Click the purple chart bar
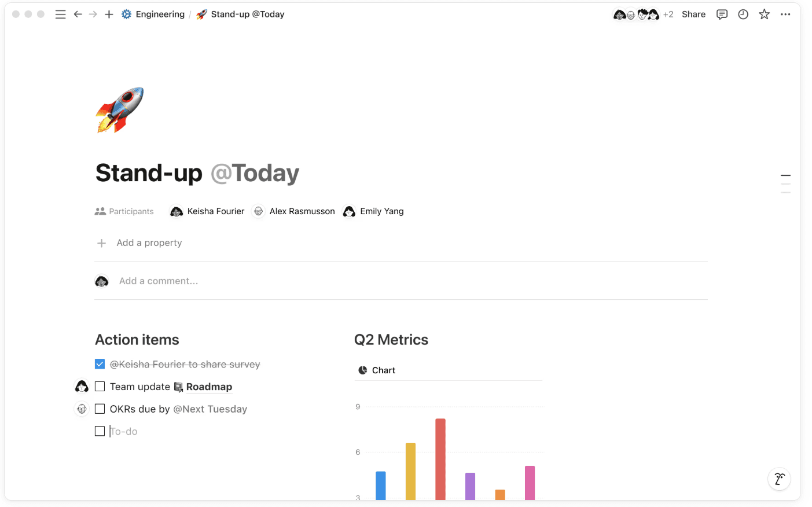The width and height of the screenshot is (812, 507). pos(471,486)
